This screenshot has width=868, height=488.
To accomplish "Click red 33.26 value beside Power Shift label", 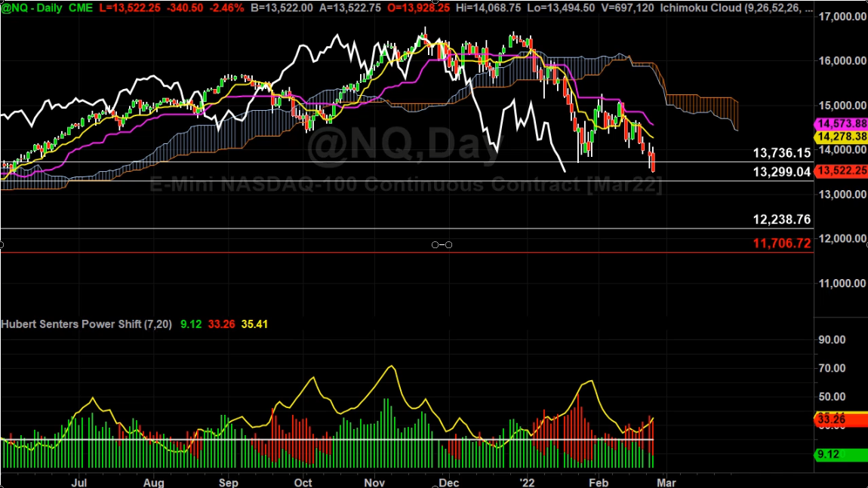I will point(221,324).
